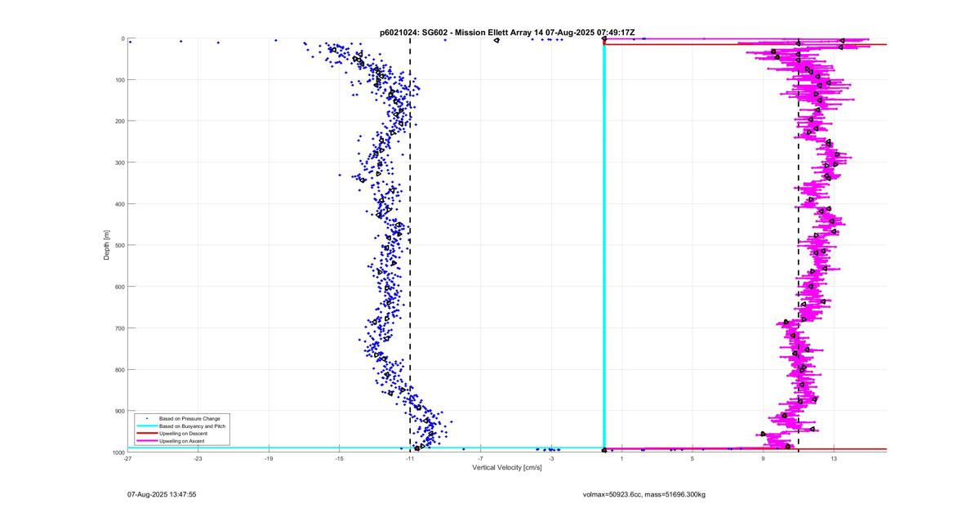Click the '-15' velocity tick label

click(x=339, y=459)
